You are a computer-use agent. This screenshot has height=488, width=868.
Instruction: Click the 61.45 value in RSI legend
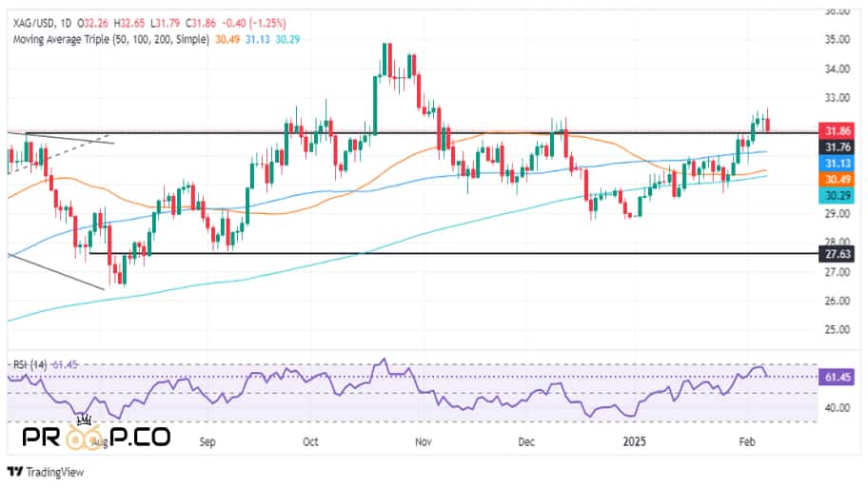click(64, 364)
